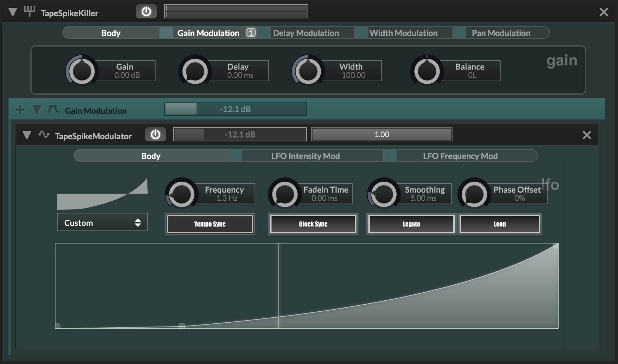Open the Gain Modulation tab
618x364 pixels.
point(208,33)
